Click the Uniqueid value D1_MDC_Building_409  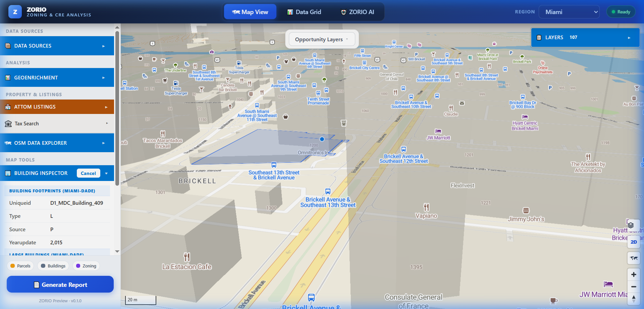pyautogui.click(x=76, y=203)
